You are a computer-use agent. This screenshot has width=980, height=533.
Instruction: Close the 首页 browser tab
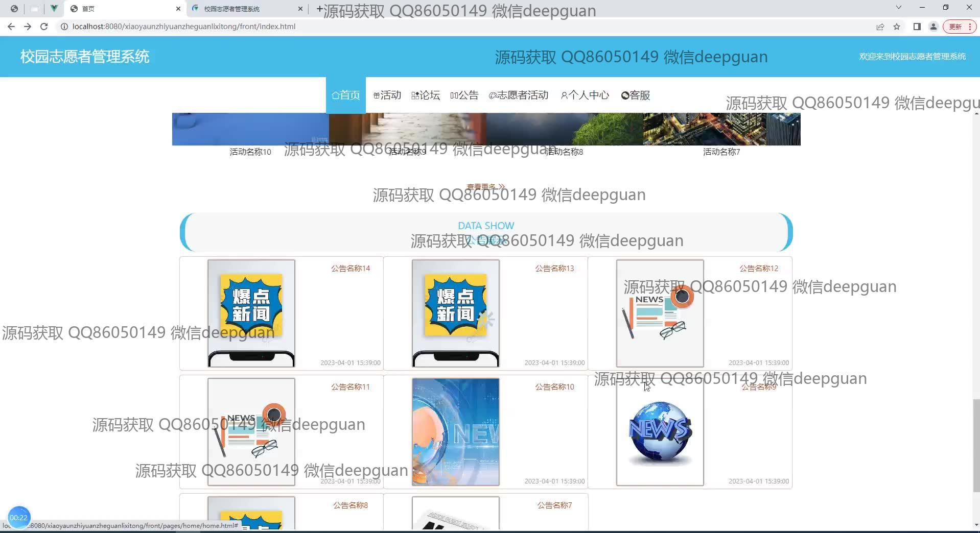[178, 9]
